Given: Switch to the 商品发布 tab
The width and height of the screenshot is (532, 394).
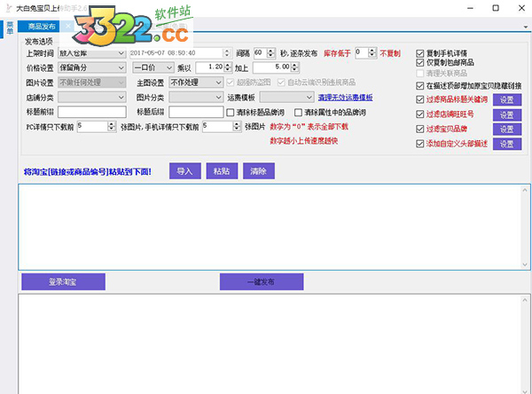Looking at the screenshot, I should 42,28.
